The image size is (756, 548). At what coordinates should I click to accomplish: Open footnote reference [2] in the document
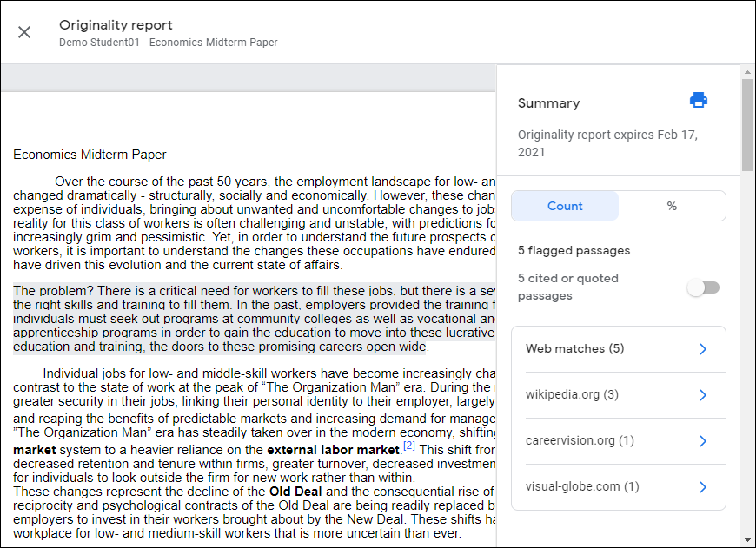click(x=407, y=445)
